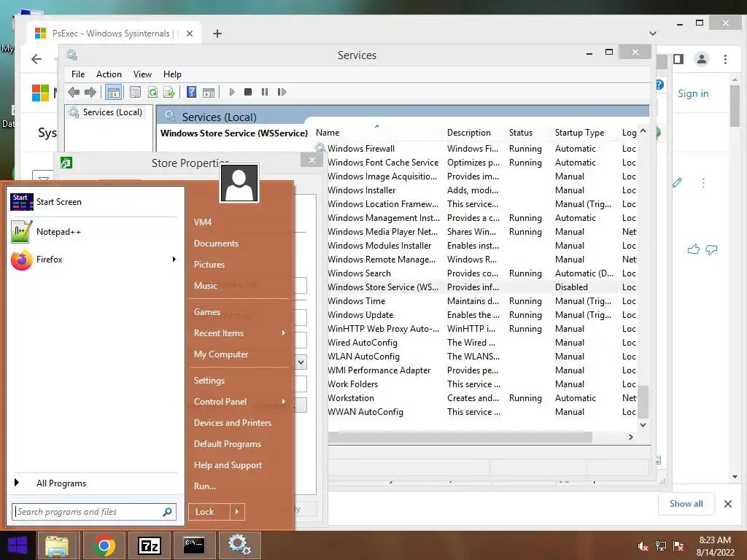Select WMI Performance Adapter row

click(x=482, y=370)
